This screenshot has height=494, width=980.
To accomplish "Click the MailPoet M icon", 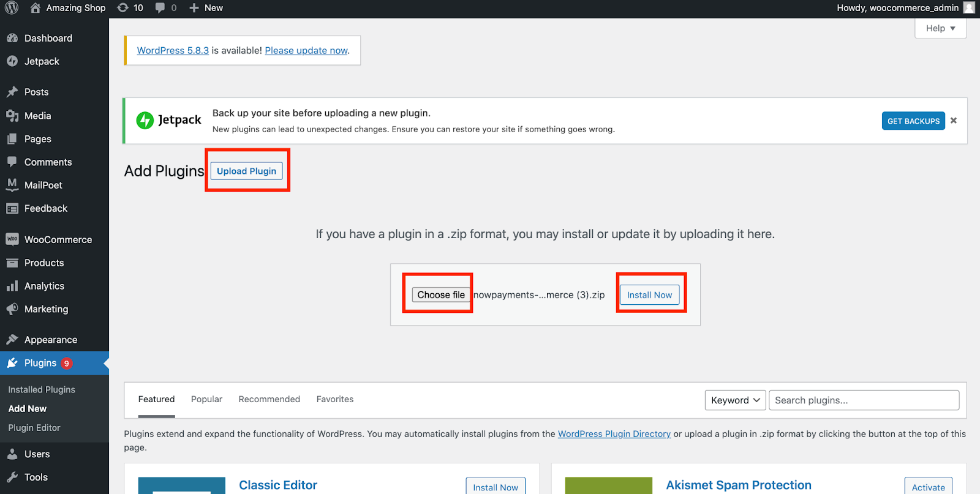I will coord(12,184).
